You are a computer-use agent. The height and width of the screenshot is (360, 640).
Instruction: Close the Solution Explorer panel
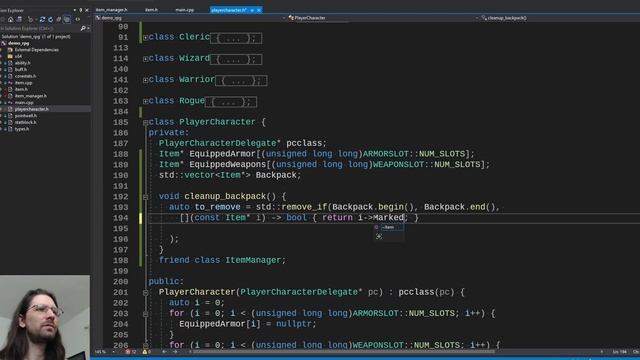(87, 10)
